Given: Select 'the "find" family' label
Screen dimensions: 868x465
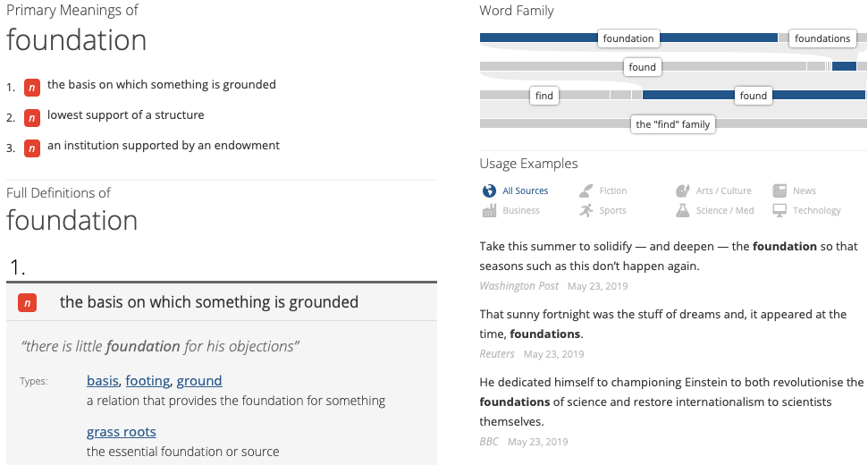Looking at the screenshot, I should point(672,124).
